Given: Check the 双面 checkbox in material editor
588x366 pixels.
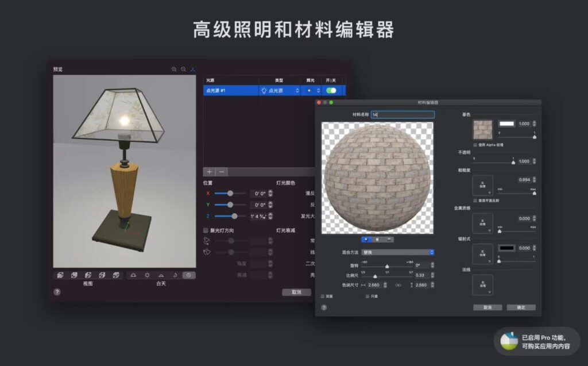Looking at the screenshot, I should click(x=322, y=296).
